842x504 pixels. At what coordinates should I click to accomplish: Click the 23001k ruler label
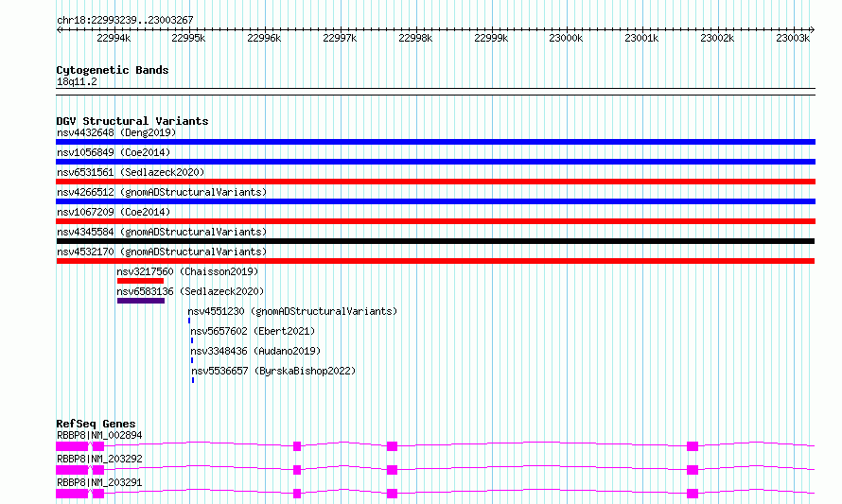641,38
